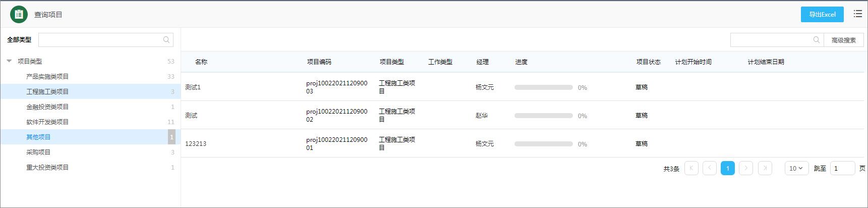The width and height of the screenshot is (868, 208).
Task: Click the magnifier icon beside 高级搜索
Action: (x=816, y=40)
